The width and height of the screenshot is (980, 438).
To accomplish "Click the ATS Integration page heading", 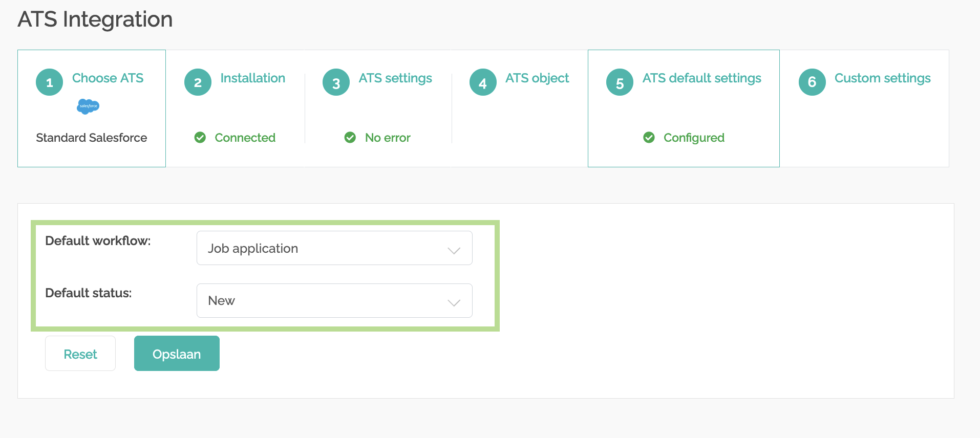I will point(95,20).
